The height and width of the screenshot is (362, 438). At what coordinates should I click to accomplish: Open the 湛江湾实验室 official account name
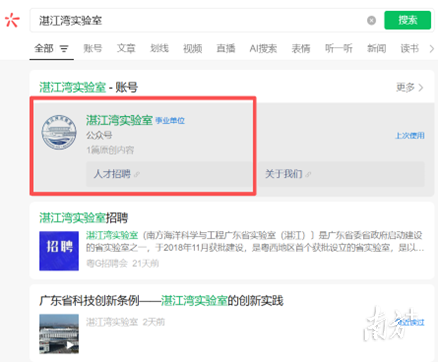[x=119, y=120]
